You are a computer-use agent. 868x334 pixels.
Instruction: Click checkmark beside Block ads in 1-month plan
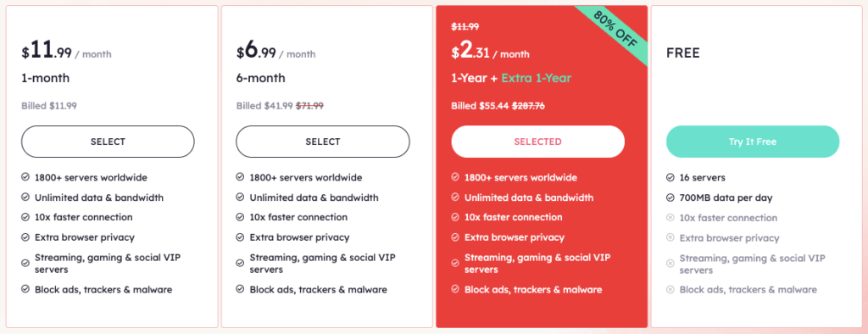[25, 289]
